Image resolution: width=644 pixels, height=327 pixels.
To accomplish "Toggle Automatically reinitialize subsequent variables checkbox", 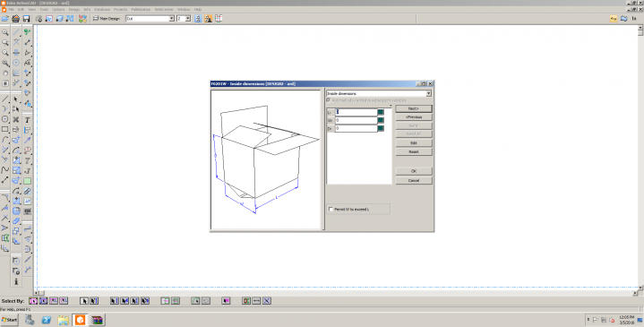I will pos(329,100).
